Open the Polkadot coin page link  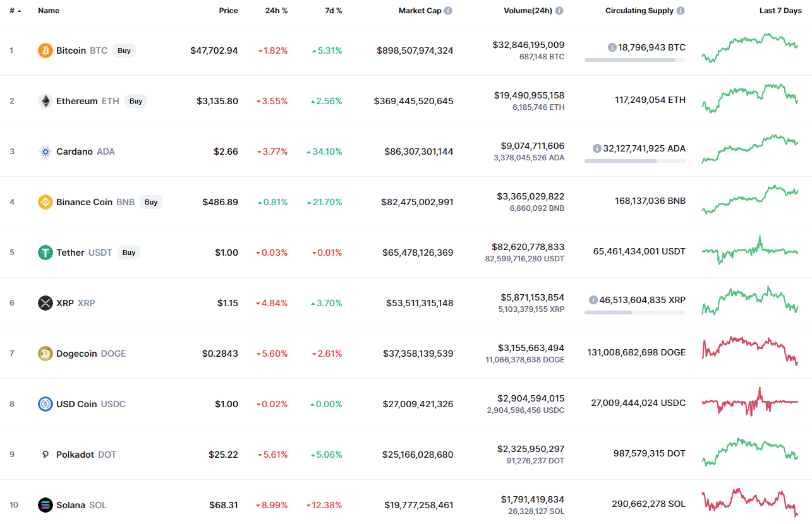pos(75,455)
